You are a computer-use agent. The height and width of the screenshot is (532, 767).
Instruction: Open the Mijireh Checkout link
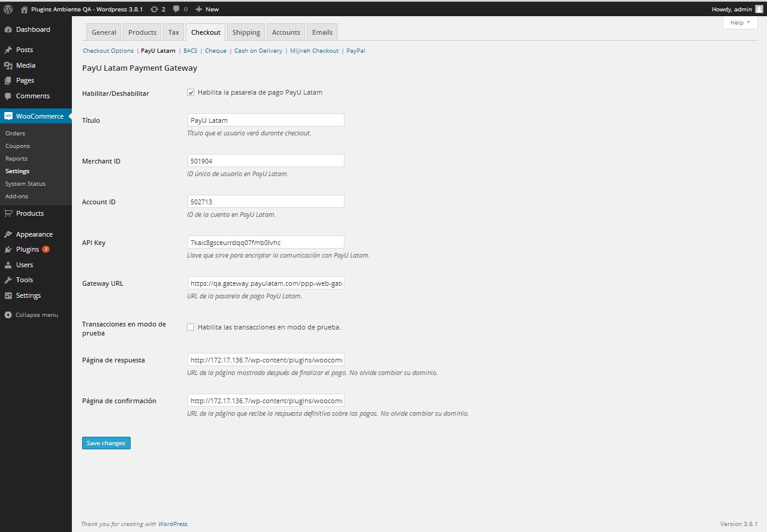coord(315,51)
